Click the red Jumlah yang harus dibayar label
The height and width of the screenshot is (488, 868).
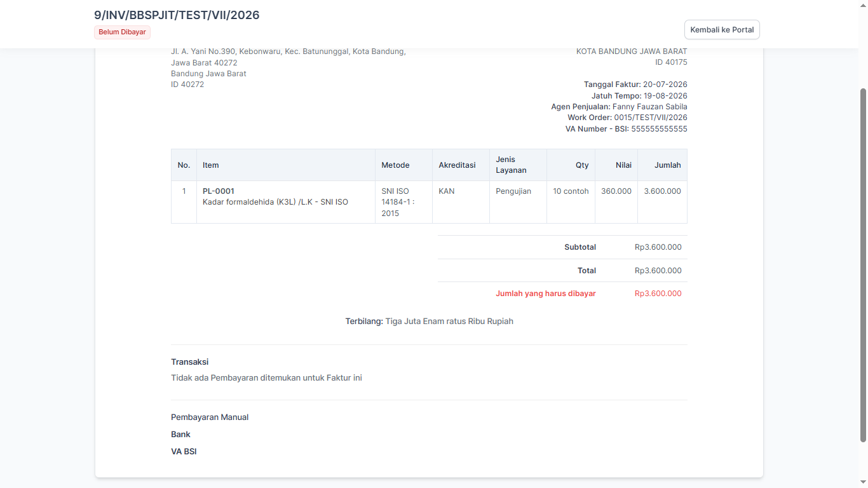pos(546,294)
